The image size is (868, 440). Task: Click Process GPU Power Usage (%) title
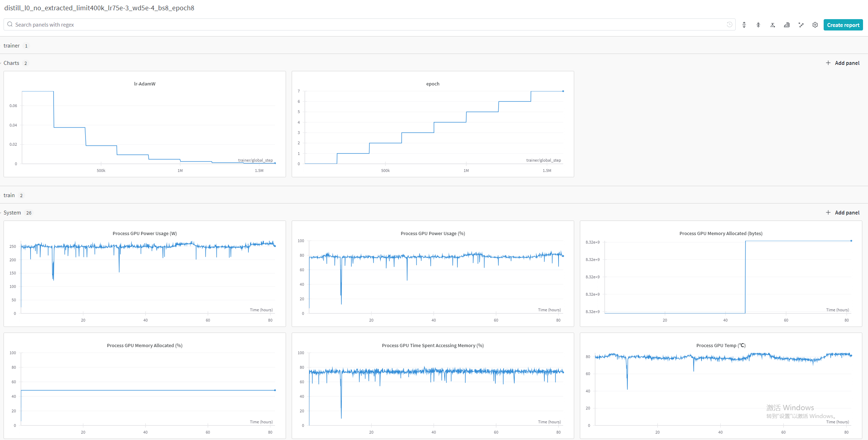click(x=433, y=233)
